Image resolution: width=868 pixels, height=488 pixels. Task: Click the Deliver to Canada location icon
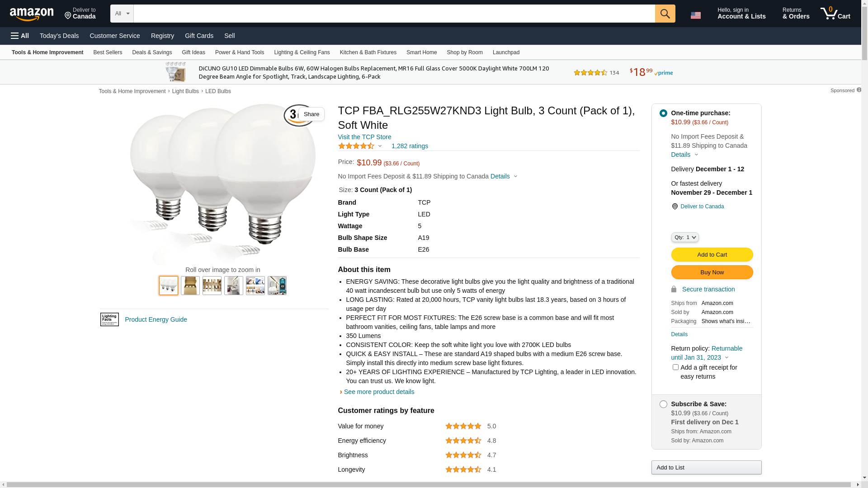tap(675, 206)
